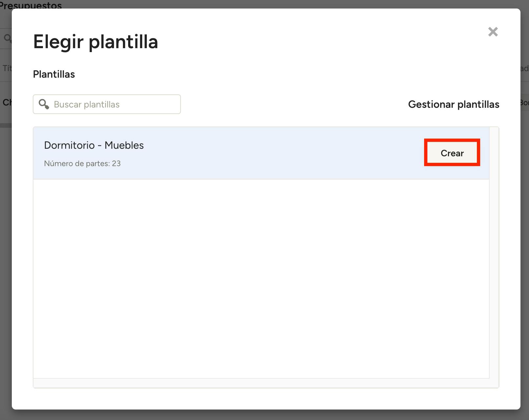Click the Número de partes: 23 text

click(82, 163)
